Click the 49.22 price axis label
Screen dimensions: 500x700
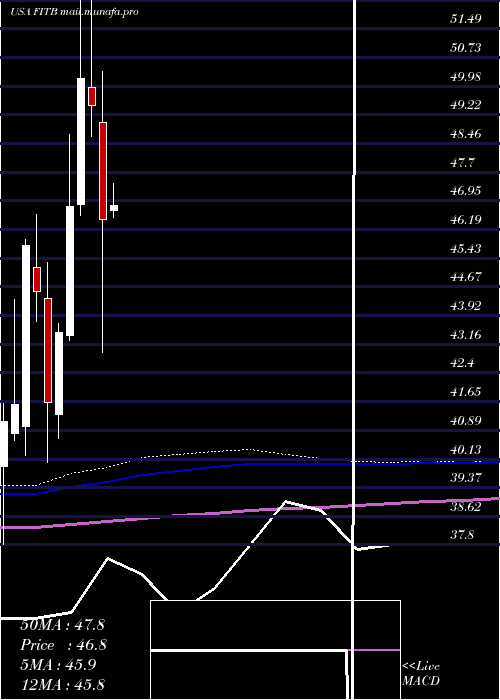(466, 105)
